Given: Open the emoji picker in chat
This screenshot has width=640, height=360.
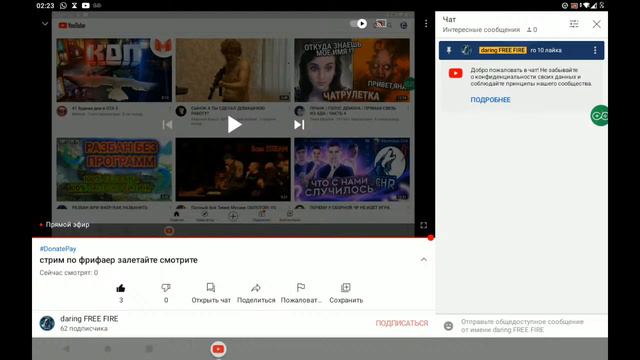Looking at the screenshot, I should tap(448, 326).
